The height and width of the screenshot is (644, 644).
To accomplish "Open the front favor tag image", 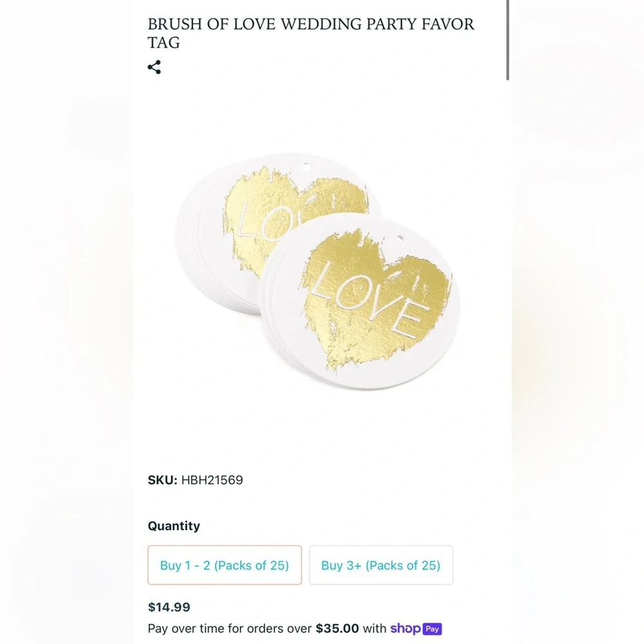I will tap(360, 302).
